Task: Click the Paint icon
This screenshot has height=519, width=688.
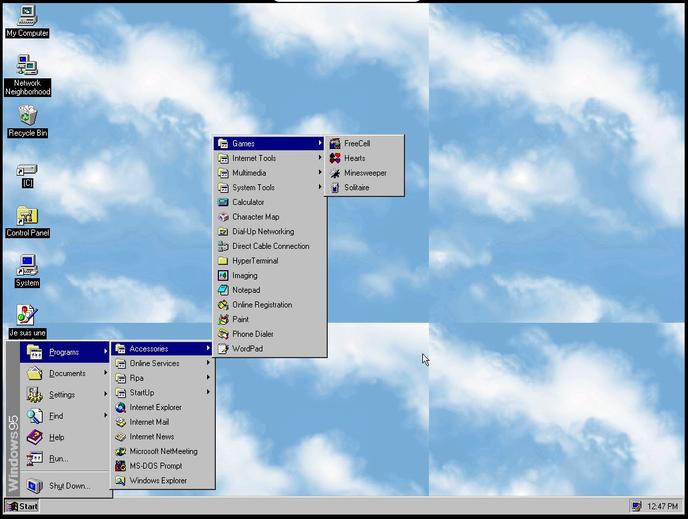Action: [223, 319]
